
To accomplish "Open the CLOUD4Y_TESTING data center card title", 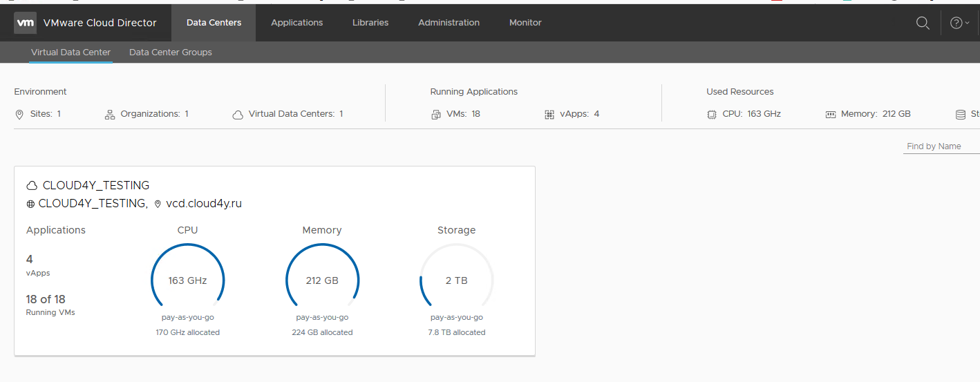I will tap(96, 185).
